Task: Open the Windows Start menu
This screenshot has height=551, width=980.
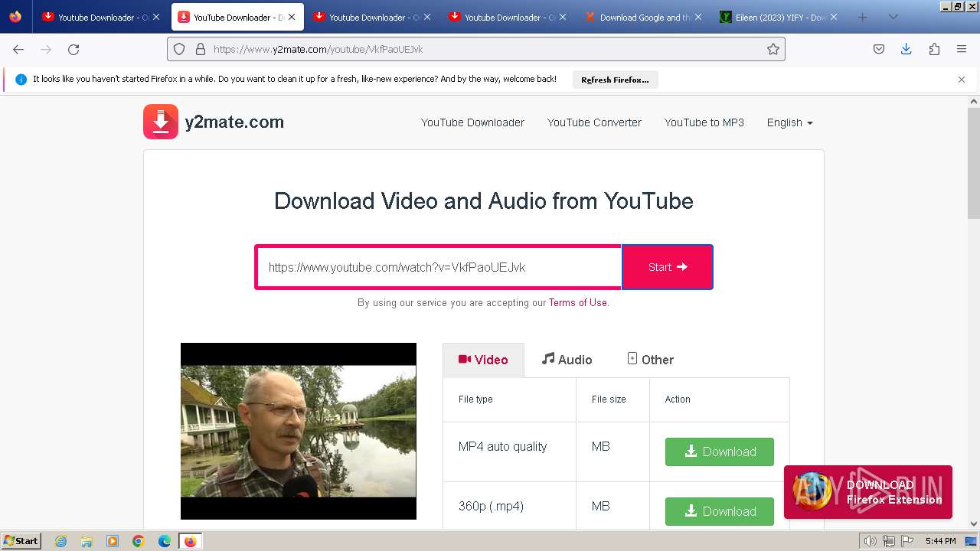Action: coord(21,541)
